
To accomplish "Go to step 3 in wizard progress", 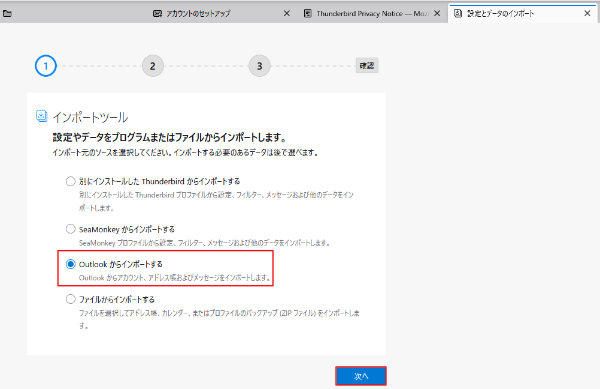I will coord(259,66).
